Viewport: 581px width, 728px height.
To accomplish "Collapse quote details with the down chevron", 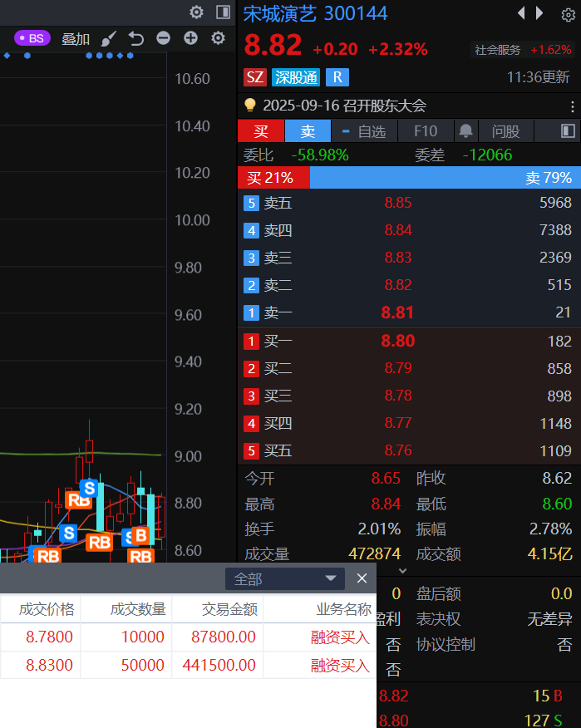I will [402, 571].
